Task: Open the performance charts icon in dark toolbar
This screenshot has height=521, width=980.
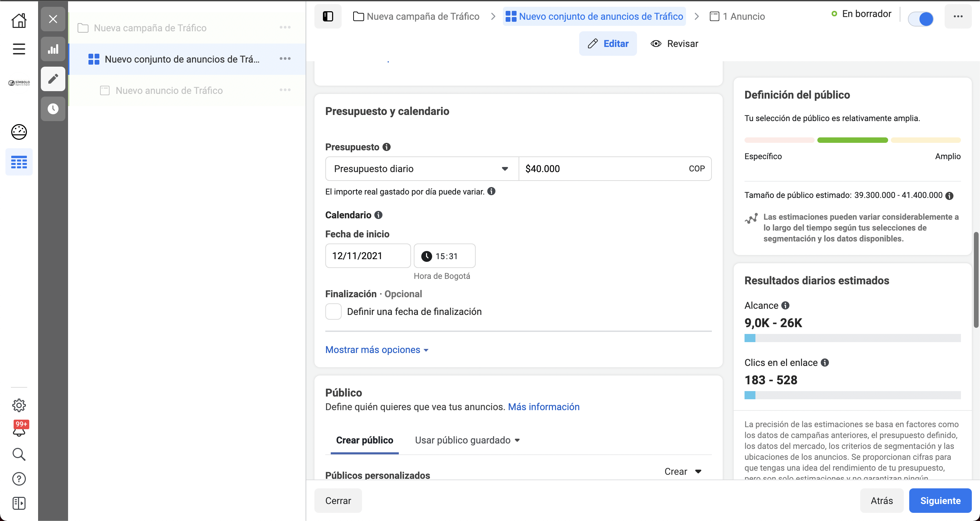Action: [53, 49]
